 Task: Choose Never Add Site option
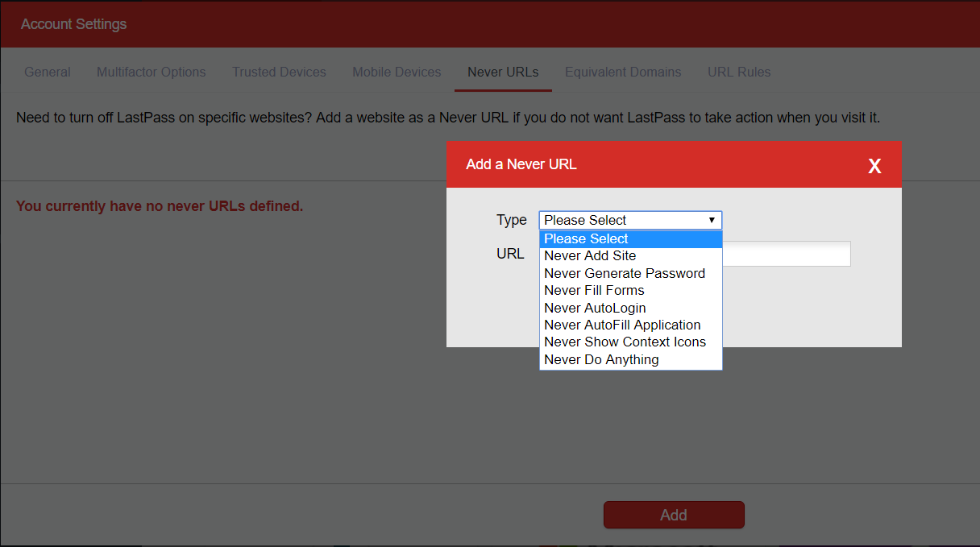pos(630,255)
